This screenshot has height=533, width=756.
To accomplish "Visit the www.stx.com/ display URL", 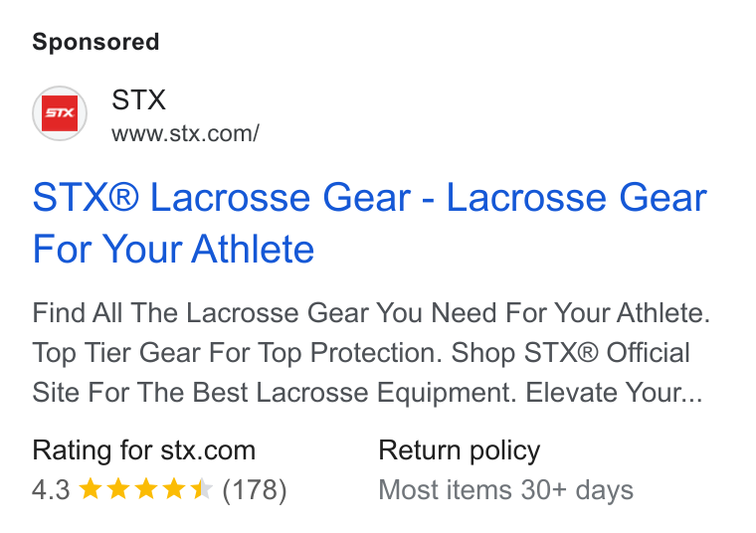I will pyautogui.click(x=186, y=133).
